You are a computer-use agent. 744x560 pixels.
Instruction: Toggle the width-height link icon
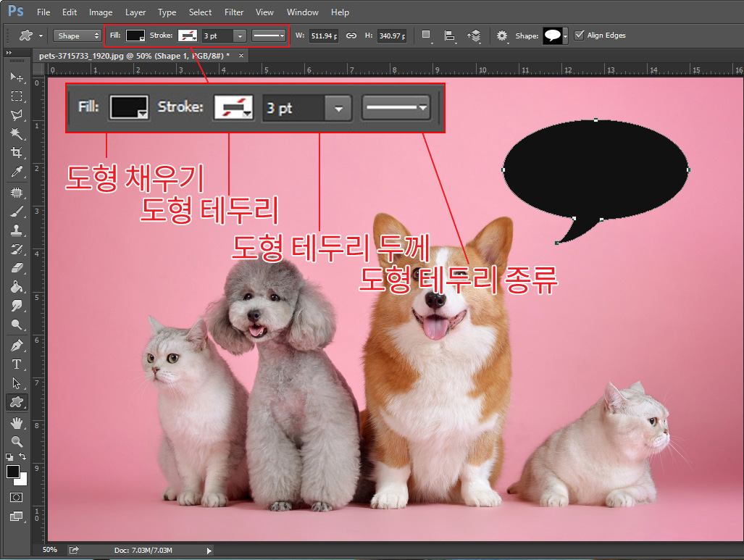point(351,35)
